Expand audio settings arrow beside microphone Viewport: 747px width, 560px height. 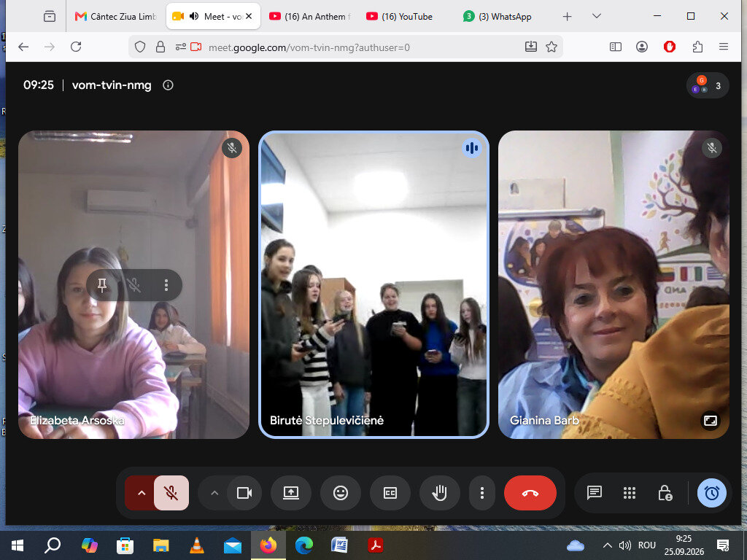tap(141, 493)
